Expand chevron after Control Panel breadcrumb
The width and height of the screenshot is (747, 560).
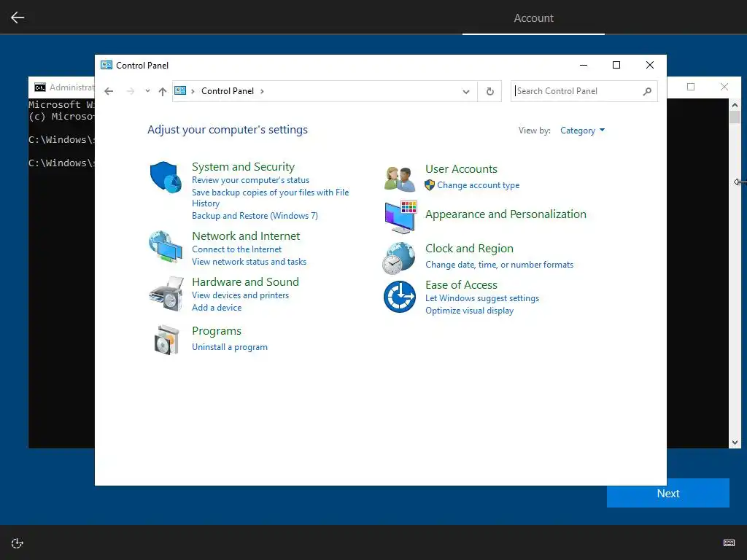(262, 91)
